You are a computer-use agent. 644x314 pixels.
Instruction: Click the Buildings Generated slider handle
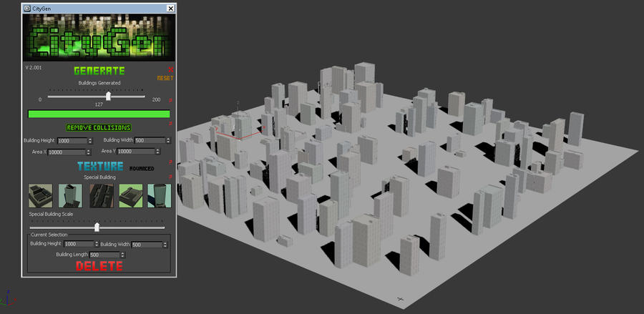click(x=109, y=96)
